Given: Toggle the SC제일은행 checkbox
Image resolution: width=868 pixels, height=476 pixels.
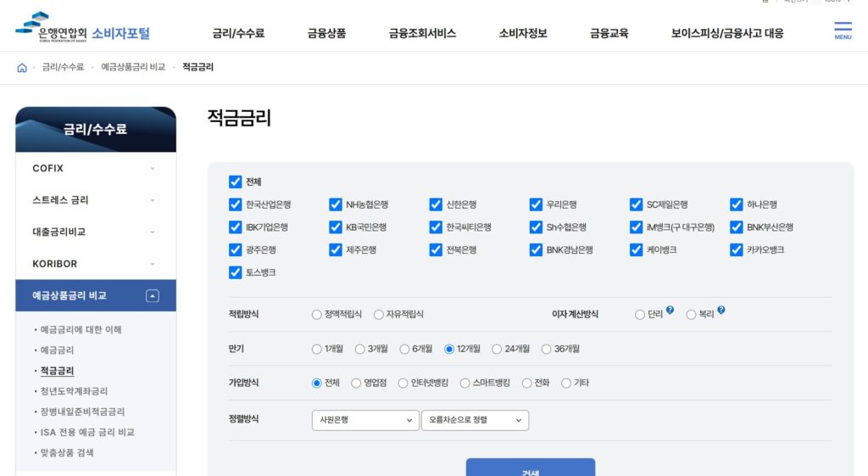Looking at the screenshot, I should tap(636, 204).
